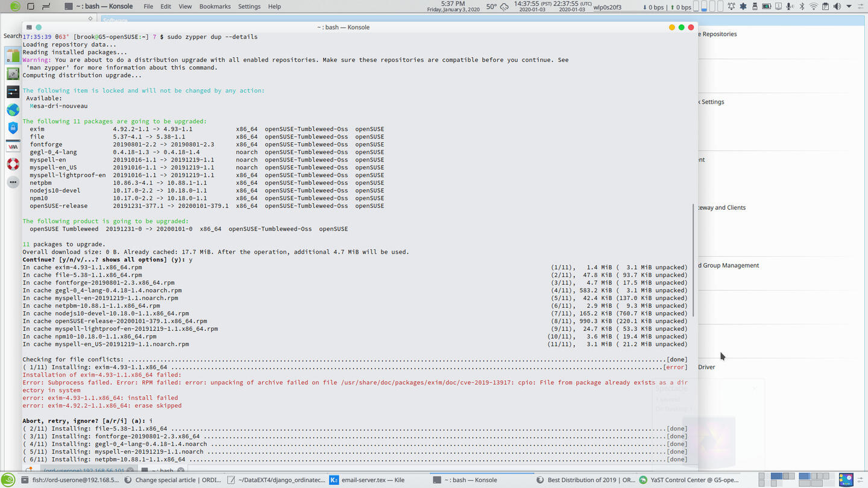
Task: Click the 5:37 PM clock in top panel
Action: point(453,7)
